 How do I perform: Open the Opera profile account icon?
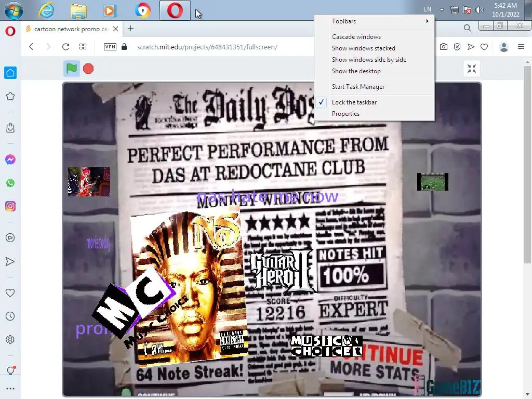[x=504, y=47]
